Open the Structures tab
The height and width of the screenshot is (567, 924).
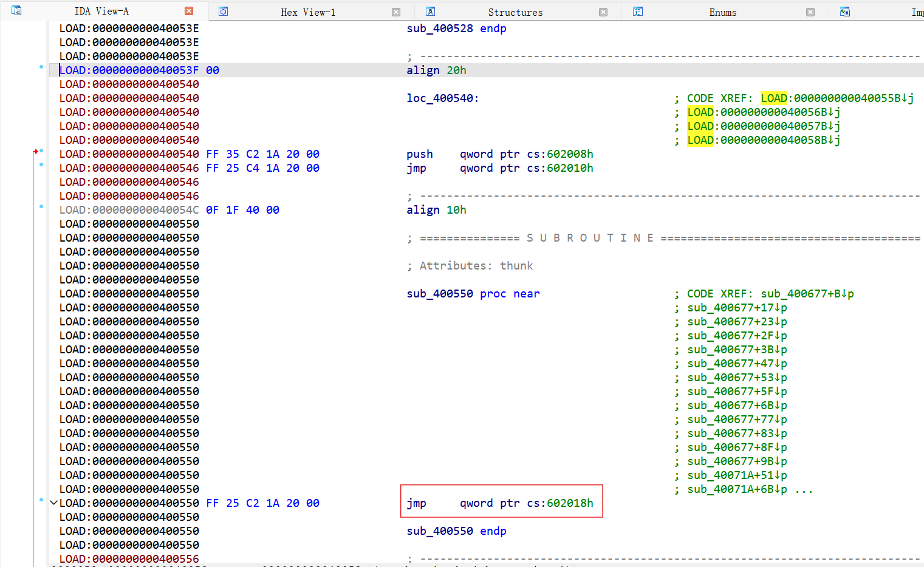pos(515,12)
